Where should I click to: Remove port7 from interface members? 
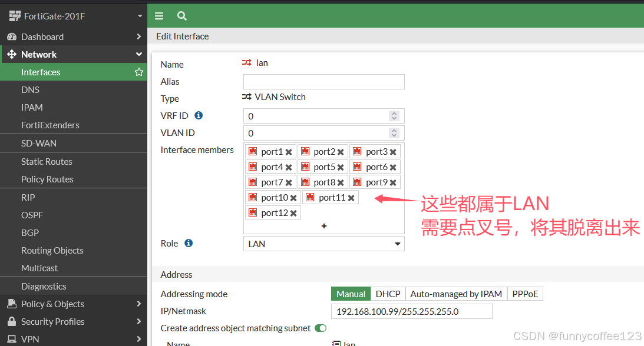289,182
